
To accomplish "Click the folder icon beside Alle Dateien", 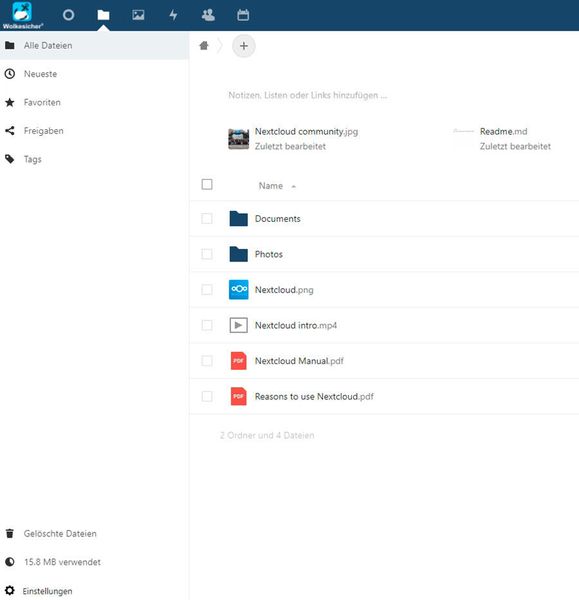I will (10, 46).
